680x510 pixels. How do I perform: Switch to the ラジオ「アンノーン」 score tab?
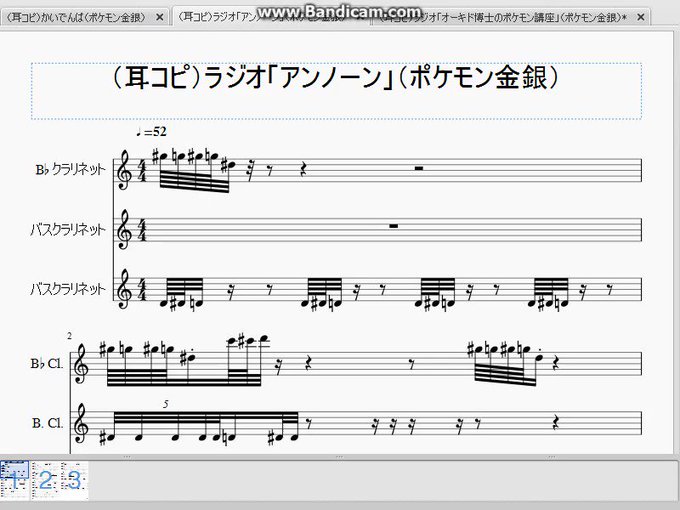point(271,16)
